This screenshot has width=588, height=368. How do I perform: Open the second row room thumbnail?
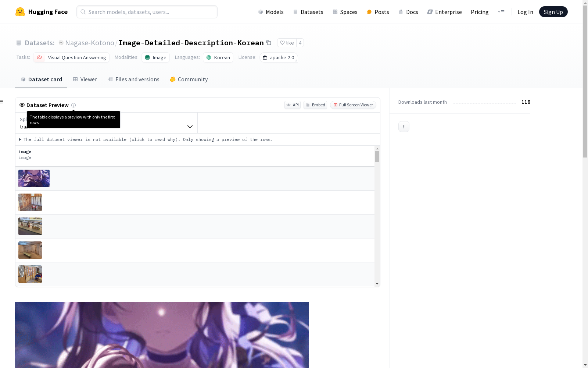30,202
